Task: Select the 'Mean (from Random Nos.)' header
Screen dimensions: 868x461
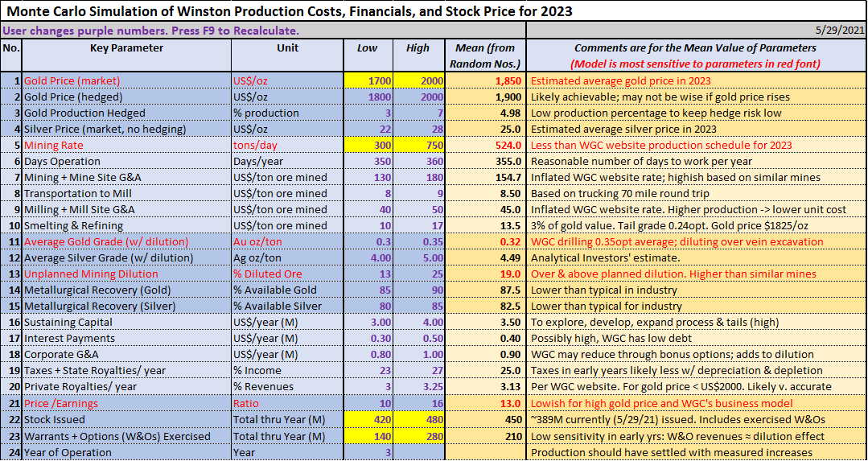Action: (x=485, y=56)
